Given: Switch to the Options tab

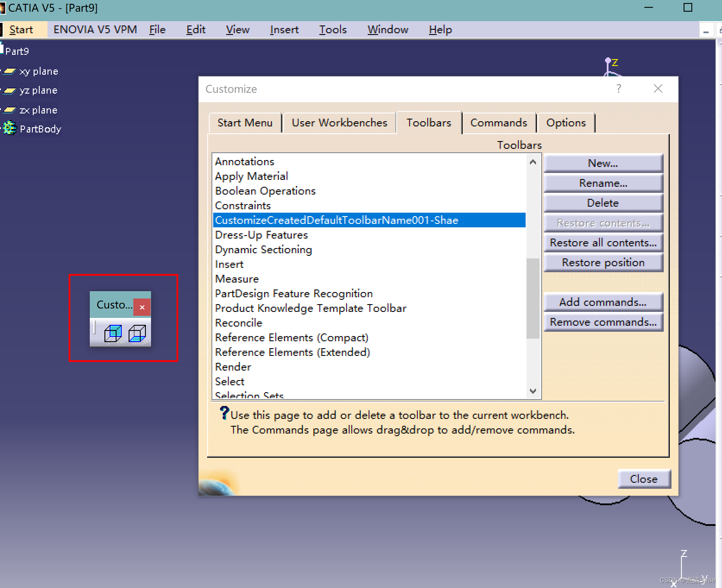Looking at the screenshot, I should pos(566,123).
